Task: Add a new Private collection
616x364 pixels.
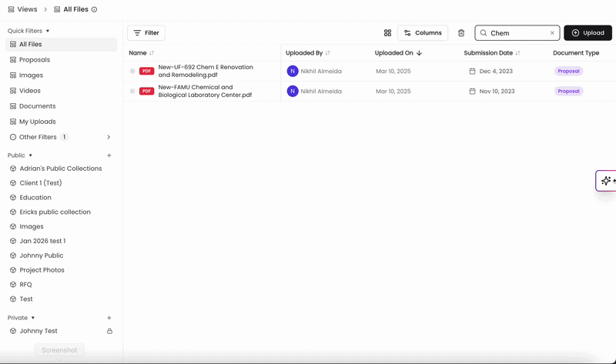Action: [109, 318]
